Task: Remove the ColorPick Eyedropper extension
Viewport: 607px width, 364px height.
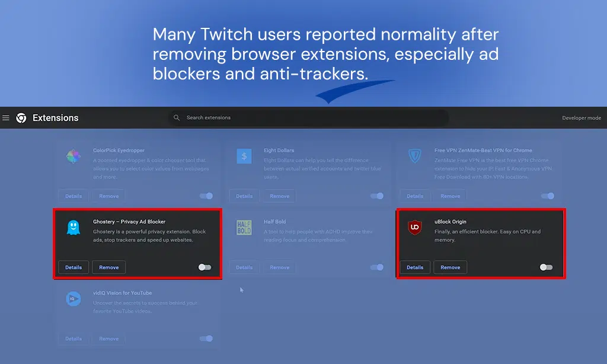Action: coord(109,196)
